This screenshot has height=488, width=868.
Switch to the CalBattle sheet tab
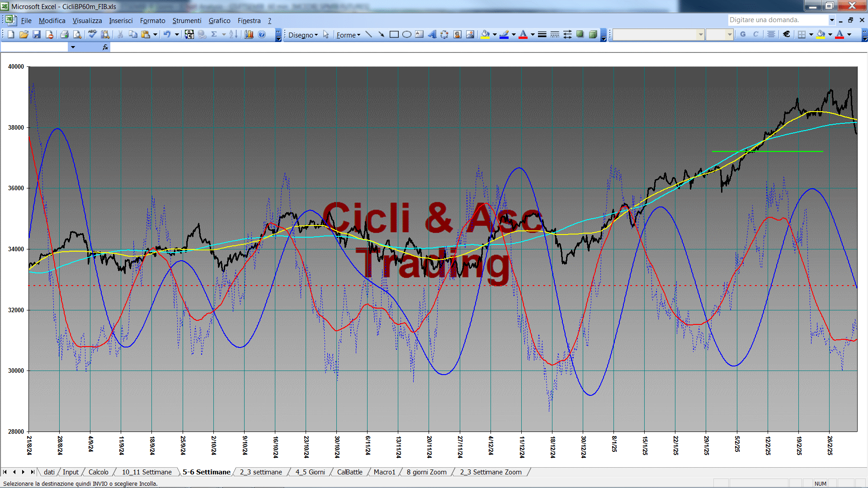[x=349, y=472]
